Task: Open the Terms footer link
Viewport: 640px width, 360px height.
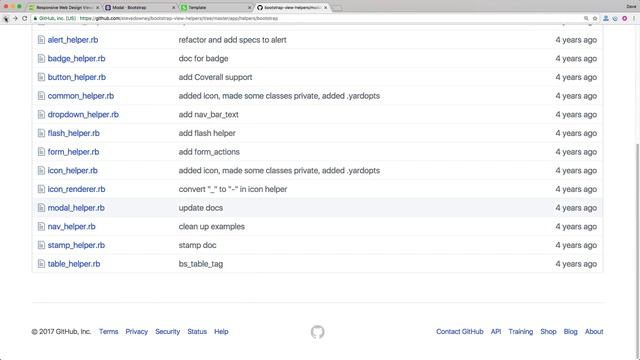Action: (109, 331)
